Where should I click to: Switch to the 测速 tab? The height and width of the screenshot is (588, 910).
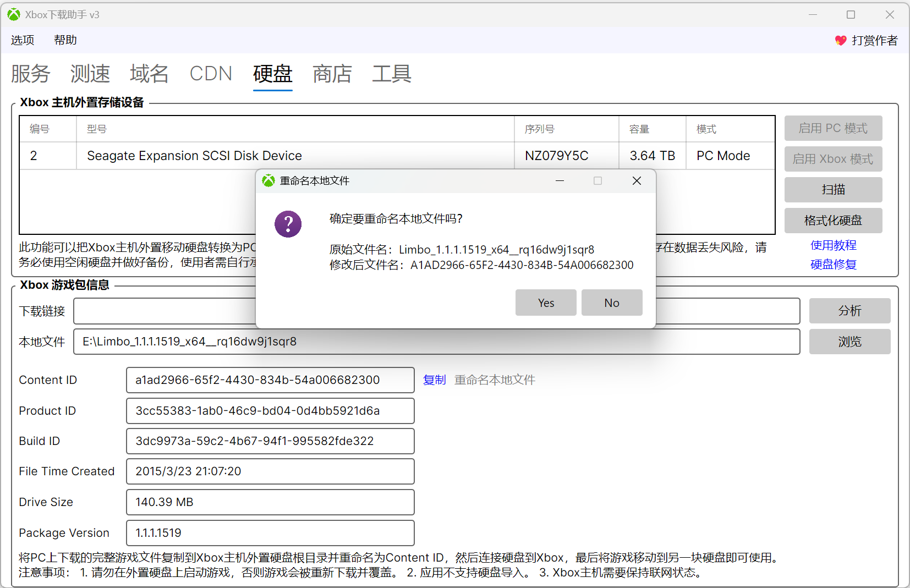[x=90, y=74]
